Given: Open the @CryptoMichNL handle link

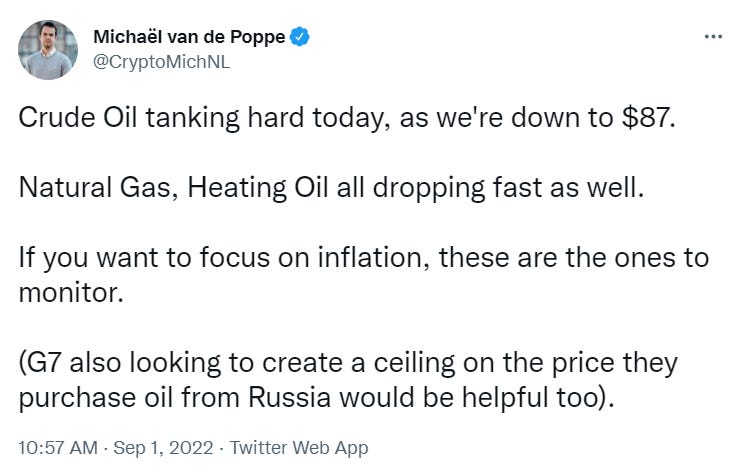Looking at the screenshot, I should coord(161,62).
